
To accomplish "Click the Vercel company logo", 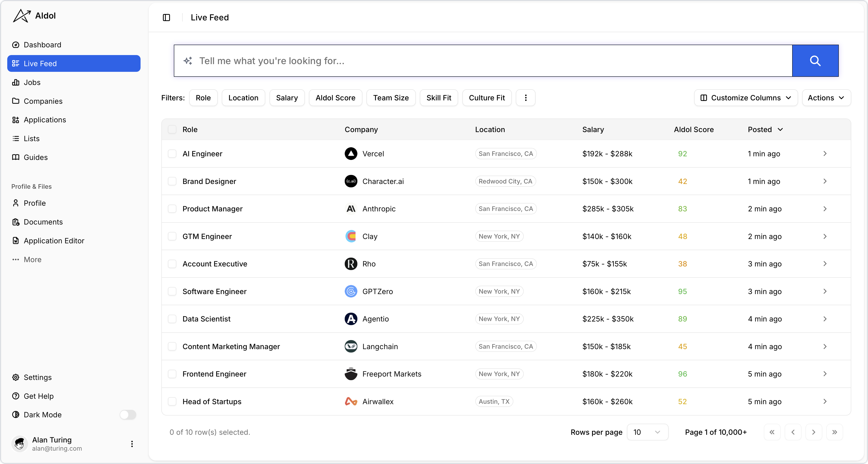I will coord(351,154).
